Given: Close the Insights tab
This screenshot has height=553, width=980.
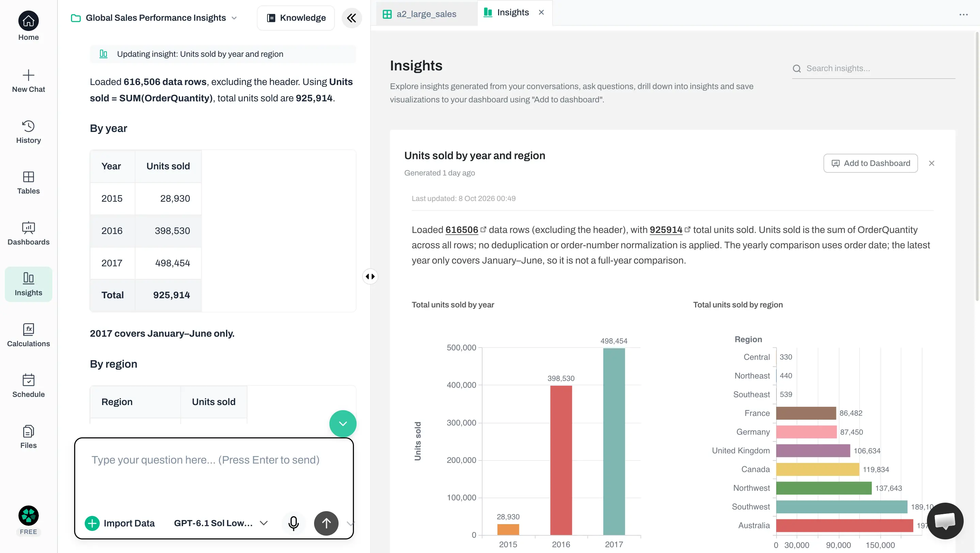Looking at the screenshot, I should pos(541,13).
